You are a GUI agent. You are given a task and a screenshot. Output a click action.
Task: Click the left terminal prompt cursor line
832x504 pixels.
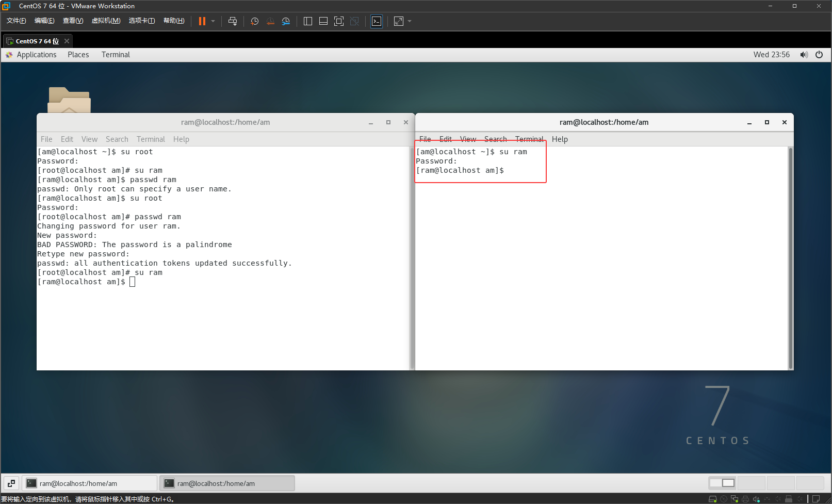[86, 282]
